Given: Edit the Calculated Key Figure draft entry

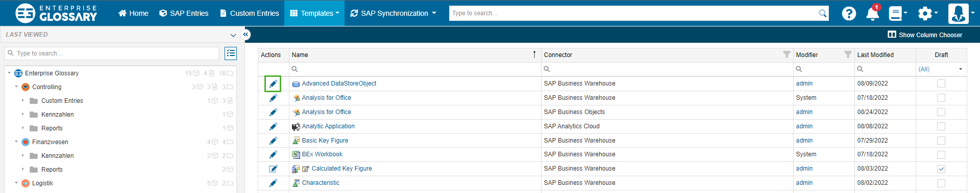Looking at the screenshot, I should point(273,169).
